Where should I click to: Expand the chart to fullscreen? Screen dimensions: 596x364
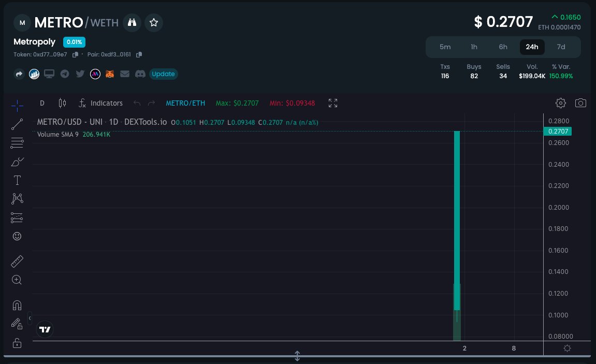click(x=333, y=103)
